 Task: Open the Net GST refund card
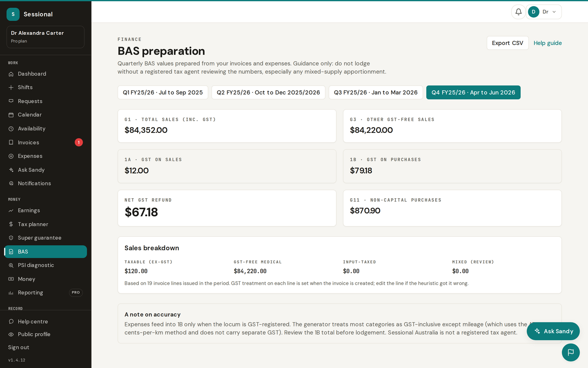point(227,208)
